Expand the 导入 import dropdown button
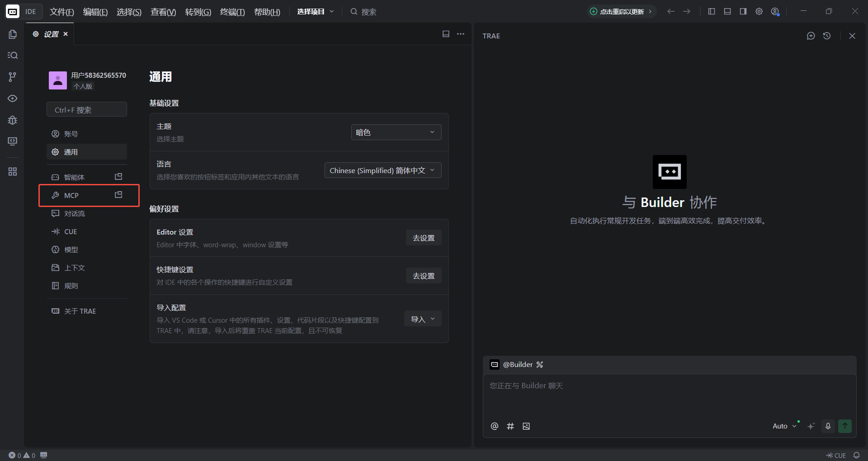868x461 pixels. 422,319
